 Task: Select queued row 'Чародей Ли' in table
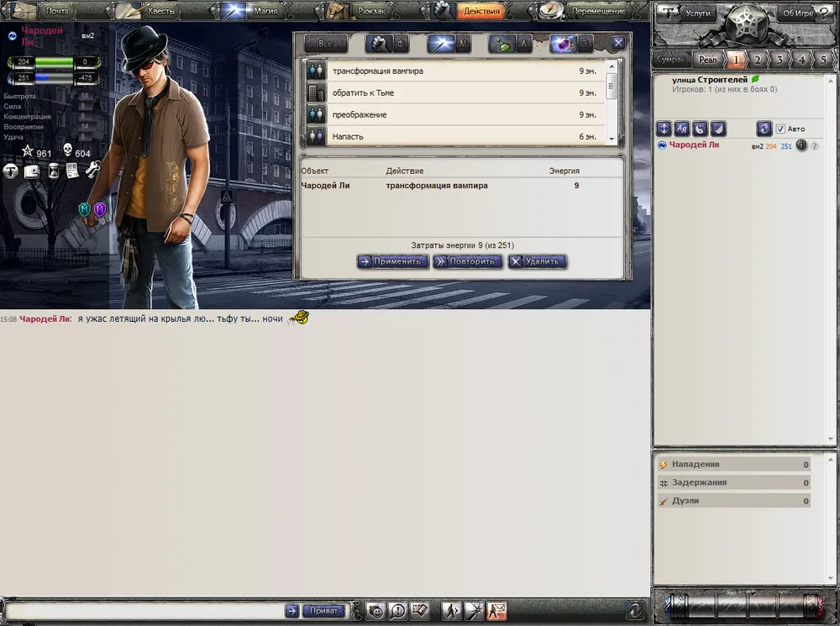[461, 186]
